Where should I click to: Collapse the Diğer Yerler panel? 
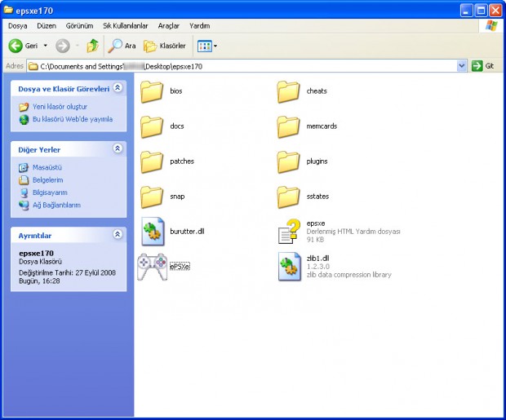pos(118,148)
